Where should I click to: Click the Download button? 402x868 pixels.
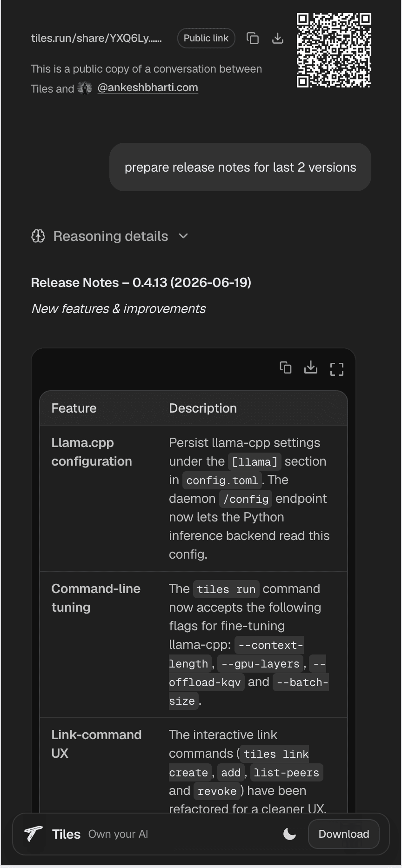pyautogui.click(x=344, y=834)
